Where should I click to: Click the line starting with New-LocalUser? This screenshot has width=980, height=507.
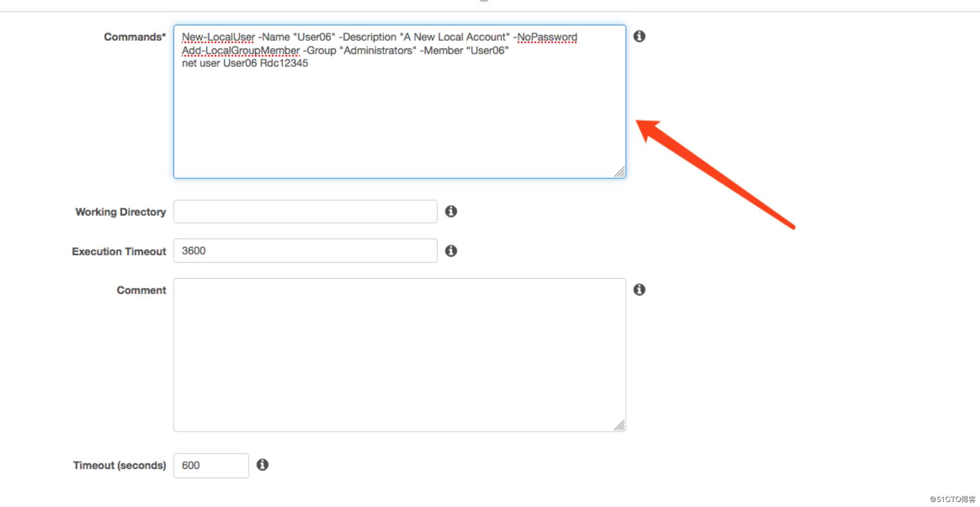coord(379,37)
